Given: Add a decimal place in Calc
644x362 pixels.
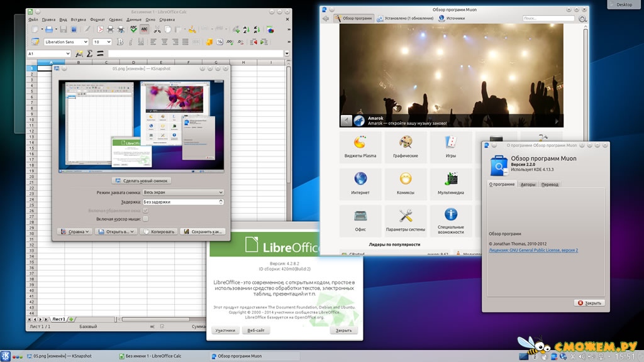Looking at the screenshot, I should 230,42.
